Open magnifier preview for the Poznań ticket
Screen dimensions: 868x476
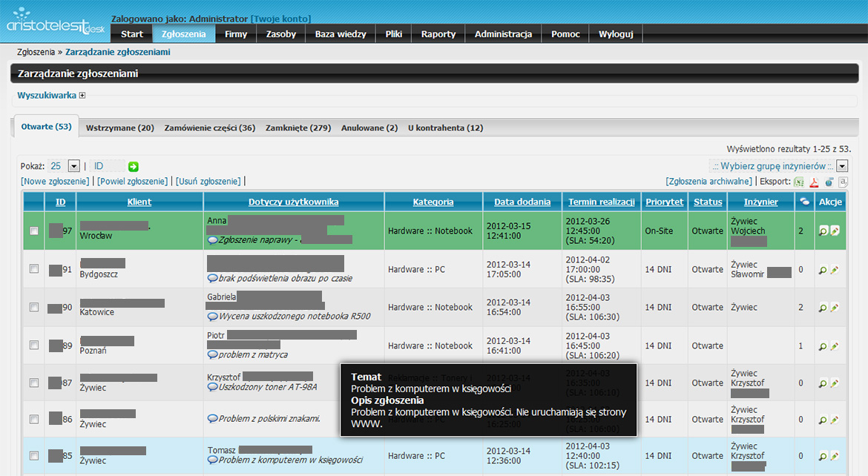click(823, 346)
